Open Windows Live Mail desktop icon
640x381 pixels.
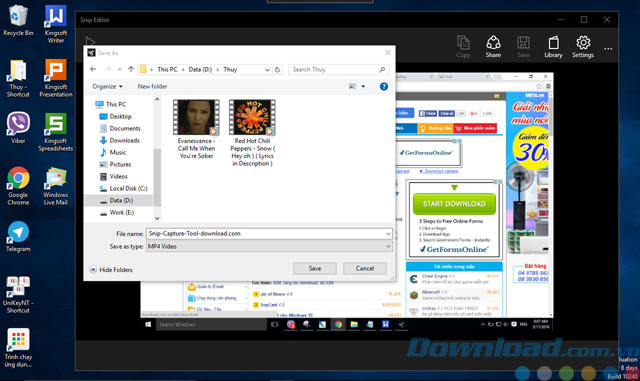(x=56, y=186)
